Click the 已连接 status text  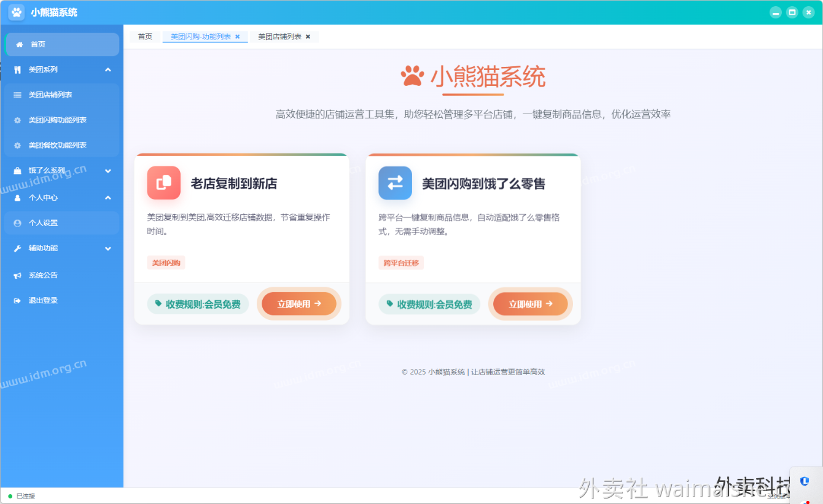(26, 496)
